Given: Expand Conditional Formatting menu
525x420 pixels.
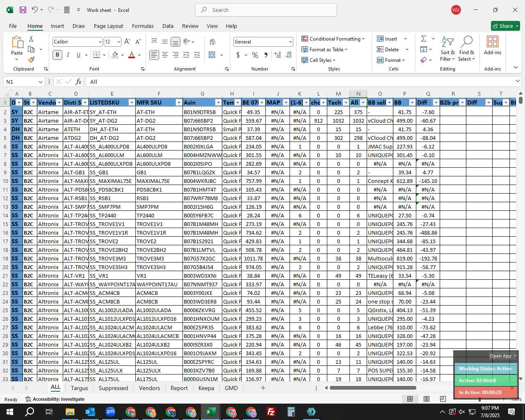Looking at the screenshot, I should tap(333, 39).
